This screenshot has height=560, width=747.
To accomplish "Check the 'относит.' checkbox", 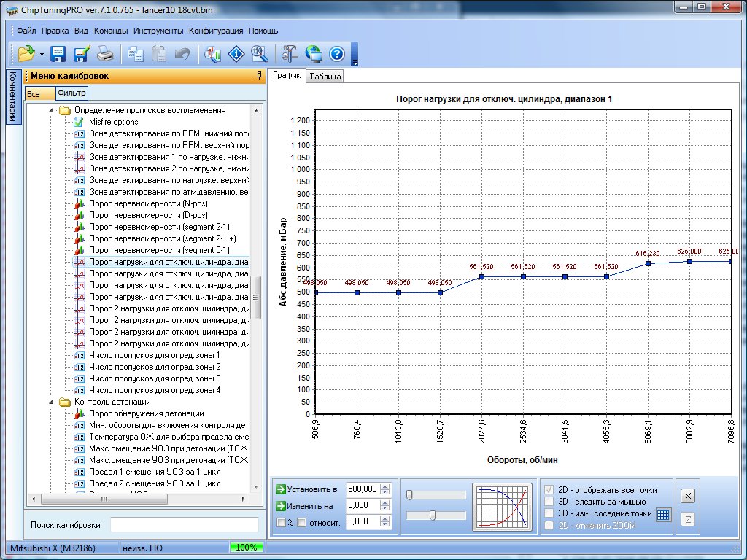I will coord(303,522).
